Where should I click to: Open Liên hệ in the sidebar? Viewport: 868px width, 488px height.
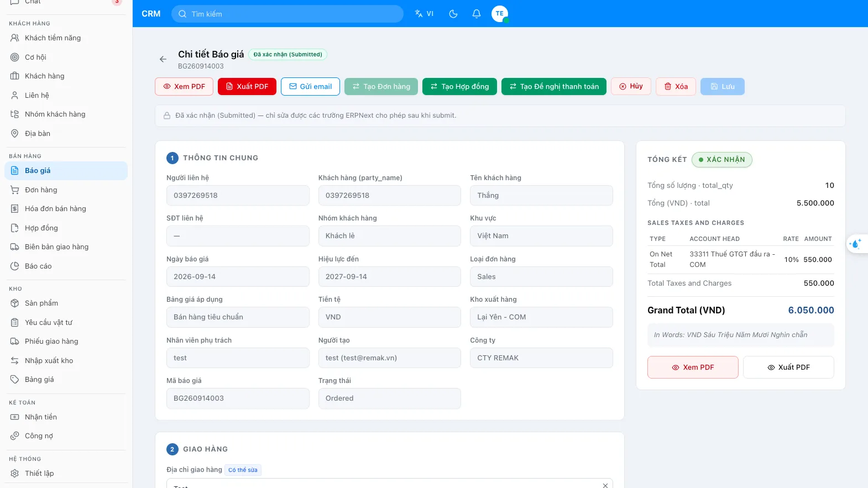66,96
